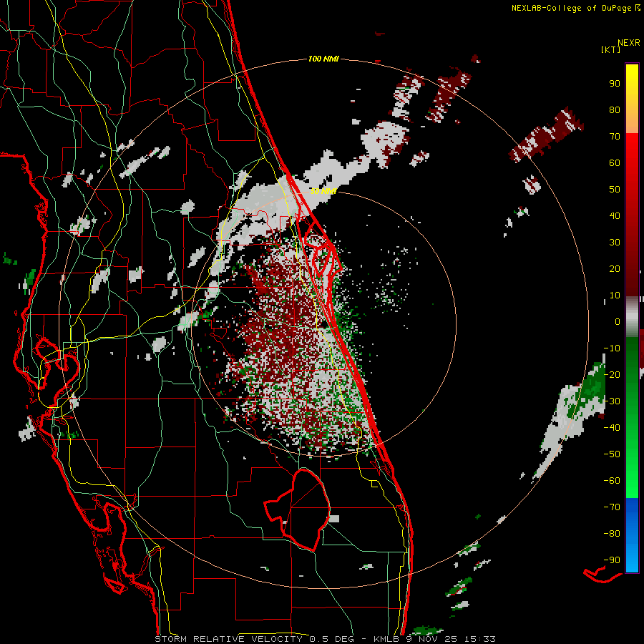Click the 50 NMI range ring label
Image resolution: width=644 pixels, height=644 pixels.
click(x=323, y=191)
